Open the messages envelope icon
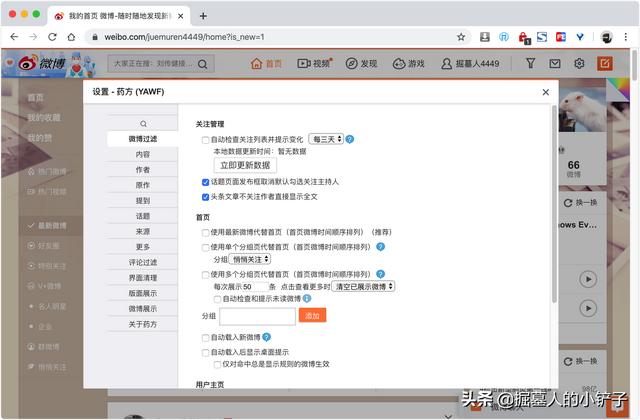This screenshot has height=420, width=640. click(555, 63)
